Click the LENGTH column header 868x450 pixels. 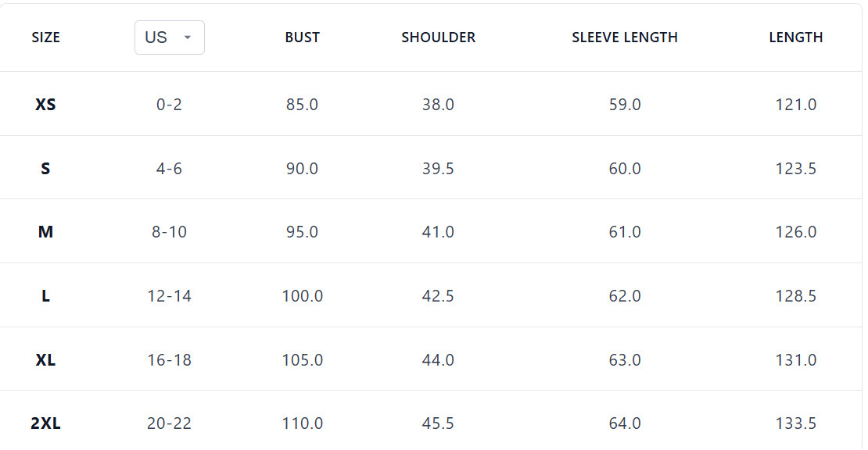795,37
